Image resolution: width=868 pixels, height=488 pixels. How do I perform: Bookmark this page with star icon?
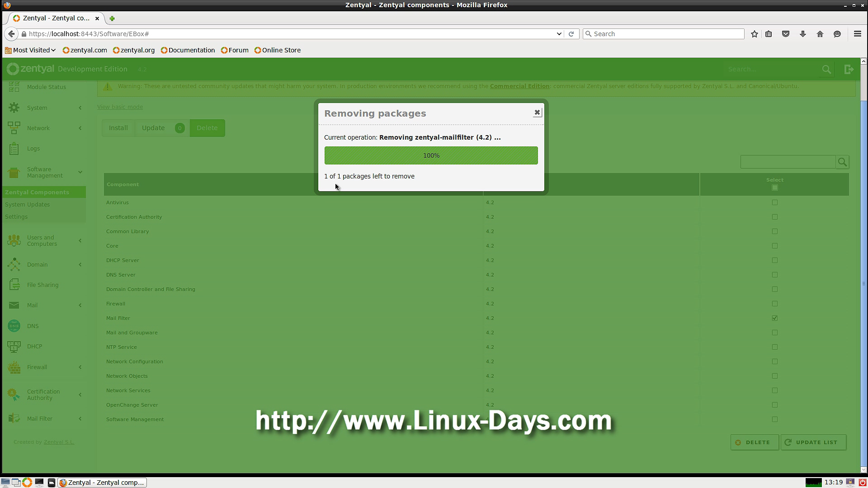pyautogui.click(x=754, y=34)
